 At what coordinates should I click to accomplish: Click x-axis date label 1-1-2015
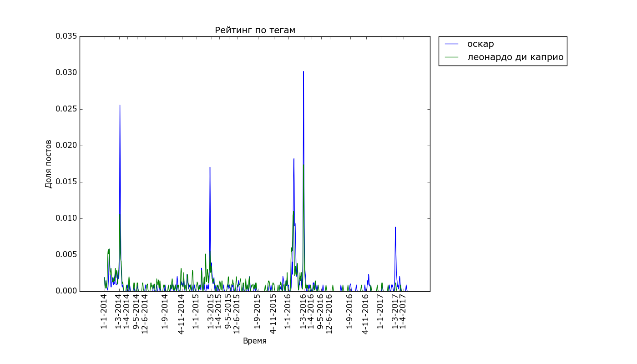(x=196, y=311)
